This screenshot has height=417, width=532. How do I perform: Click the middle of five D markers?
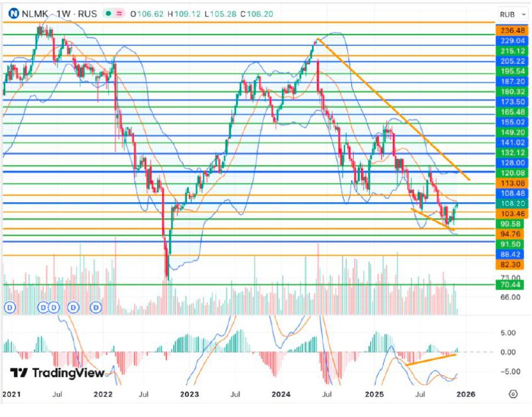(54, 307)
